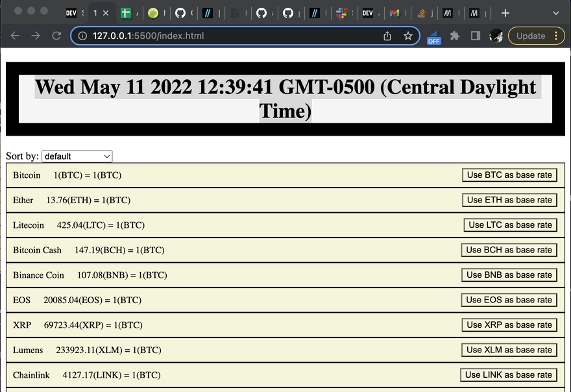The width and height of the screenshot is (571, 392).
Task: Switch to the gray document icon tab
Action: click(x=235, y=14)
